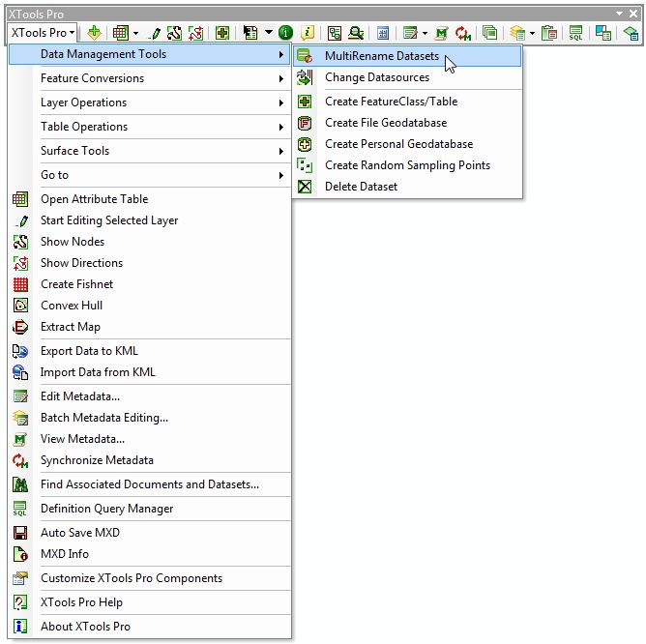Screen dimensions: 646x644
Task: Click the Extract Map menu icon
Action: point(20,327)
